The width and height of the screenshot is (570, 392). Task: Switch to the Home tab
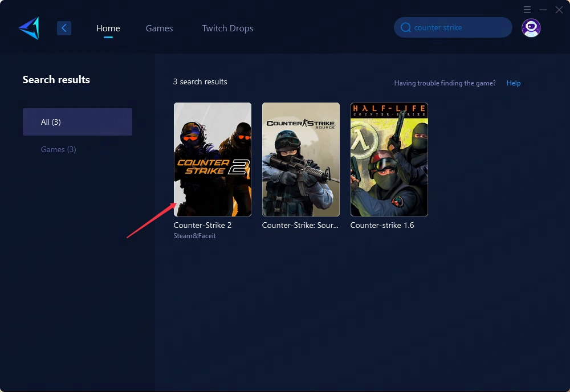coord(108,28)
